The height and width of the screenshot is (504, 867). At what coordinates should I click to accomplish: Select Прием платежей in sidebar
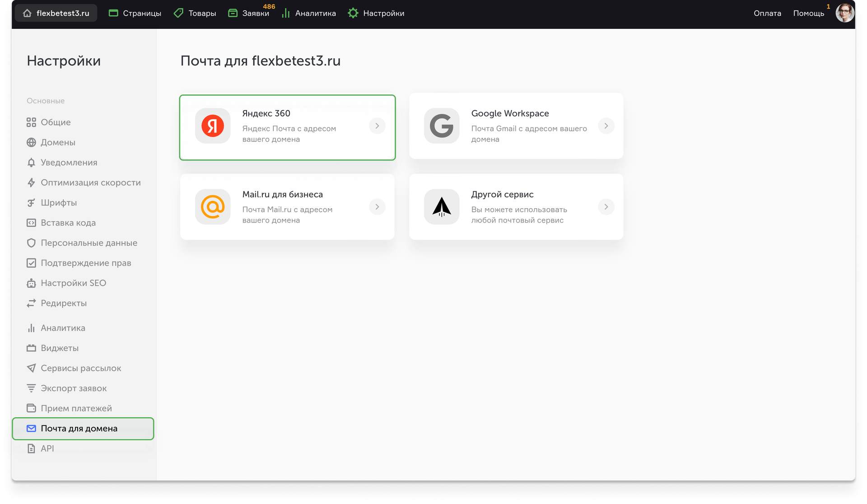(x=76, y=408)
